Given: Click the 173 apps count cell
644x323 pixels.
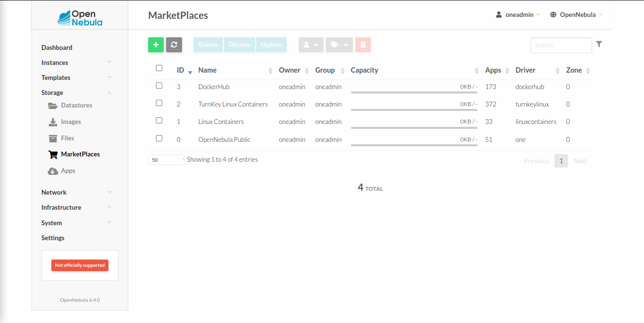Looking at the screenshot, I should [x=491, y=87].
